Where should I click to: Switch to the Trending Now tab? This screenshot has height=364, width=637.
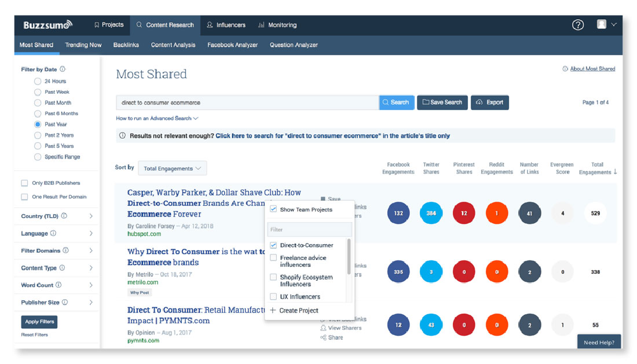(x=83, y=45)
